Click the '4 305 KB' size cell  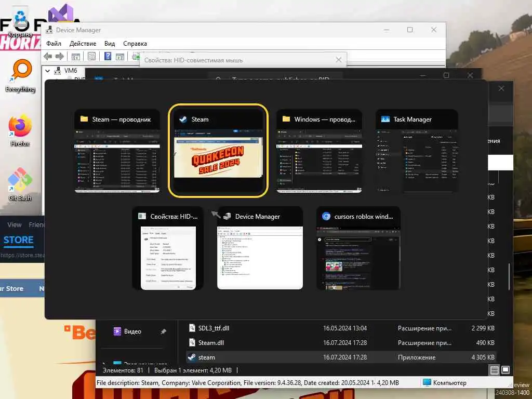point(483,357)
